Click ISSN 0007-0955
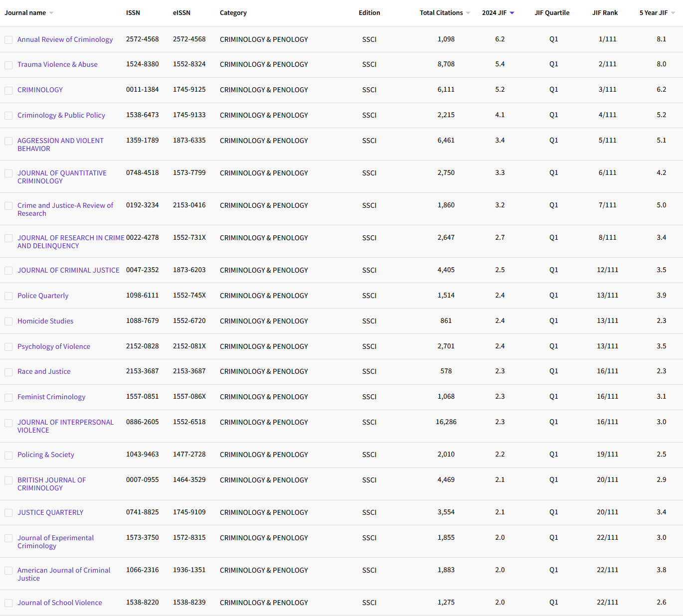Image resolution: width=683 pixels, height=616 pixels. (x=143, y=479)
